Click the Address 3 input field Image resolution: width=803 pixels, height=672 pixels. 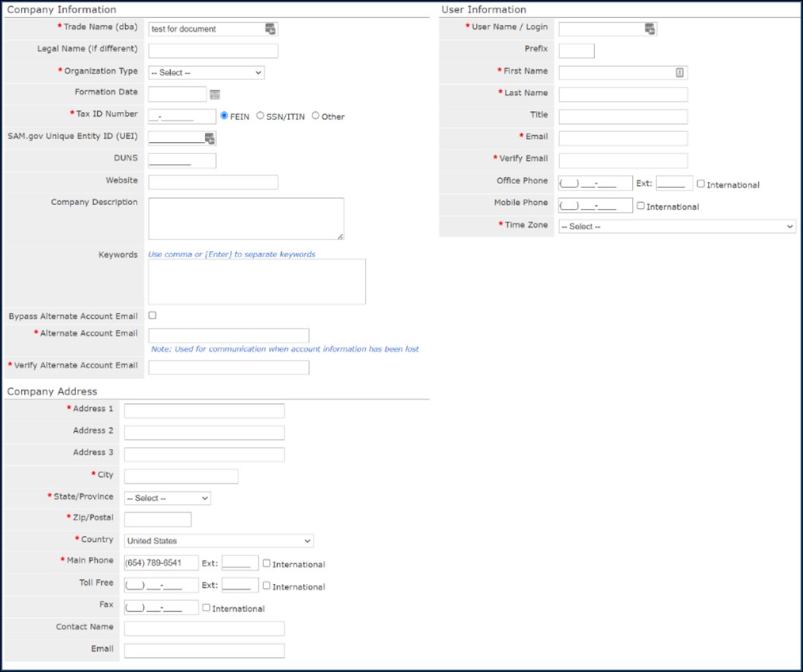(204, 454)
